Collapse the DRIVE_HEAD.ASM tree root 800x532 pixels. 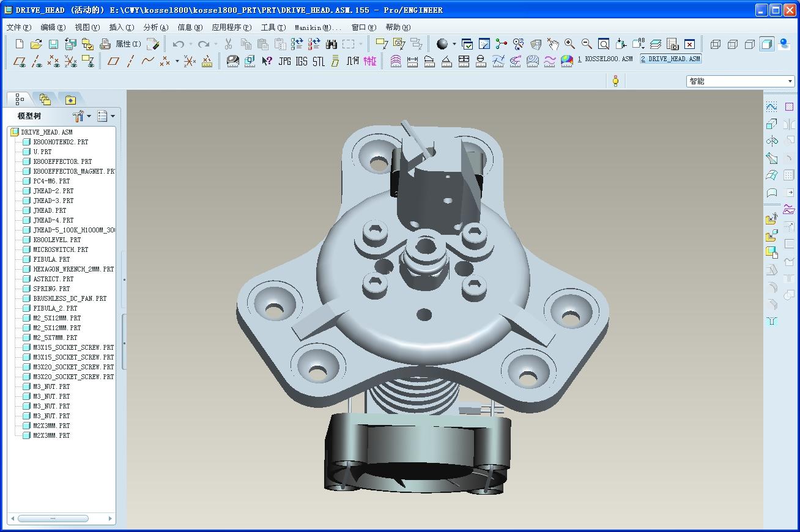[15, 132]
